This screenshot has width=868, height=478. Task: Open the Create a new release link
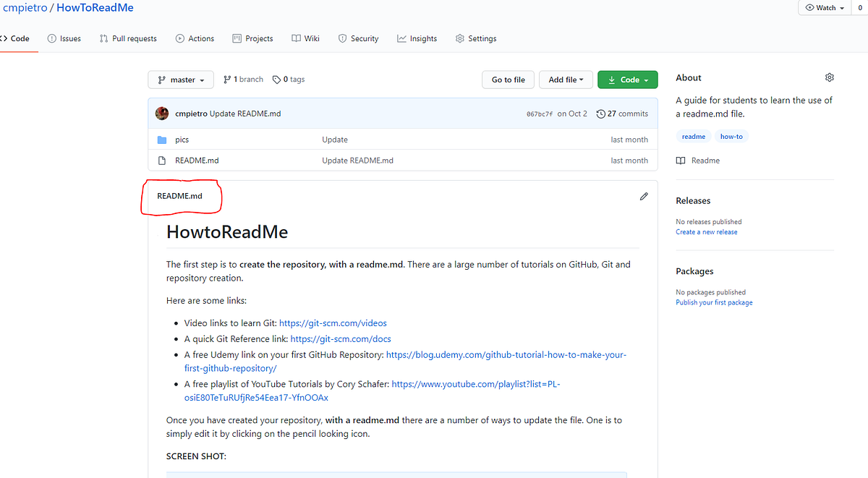[706, 231]
